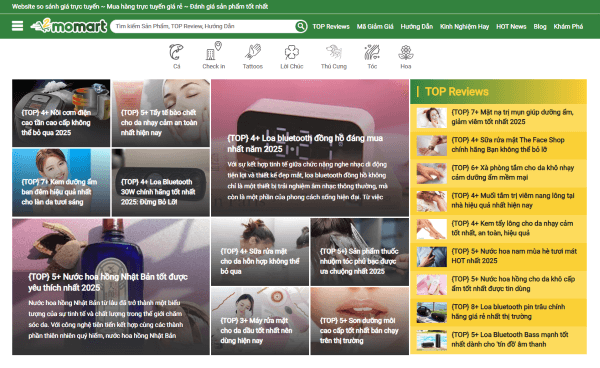Open Nước hoa hồng da khô link
This screenshot has width=600, height=368.
click(513, 284)
